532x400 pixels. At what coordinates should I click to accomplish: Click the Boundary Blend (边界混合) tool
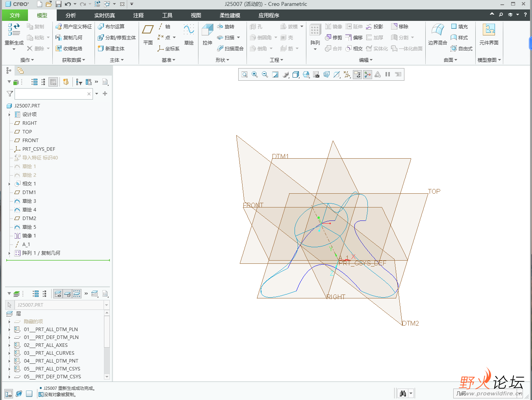[x=437, y=35]
